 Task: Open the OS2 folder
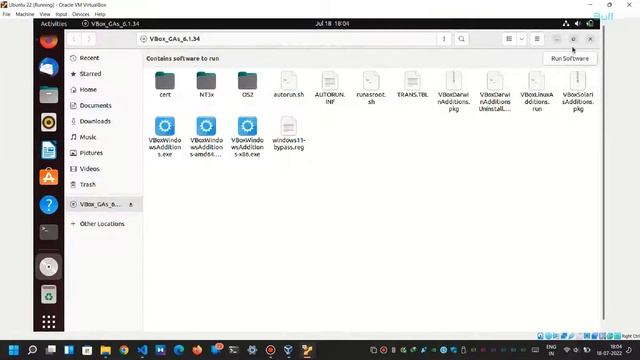click(x=247, y=84)
